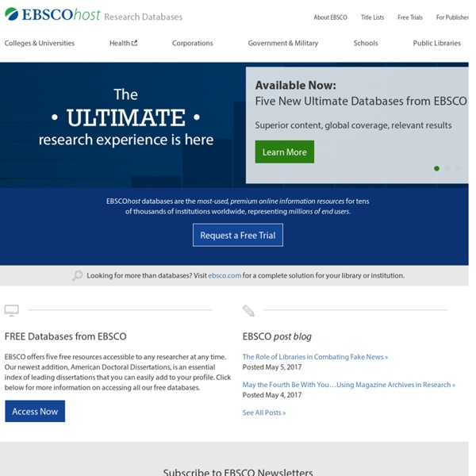Viewport: 476px width, 476px height.
Task: Click Request a Free Trial button
Action: pos(238,235)
